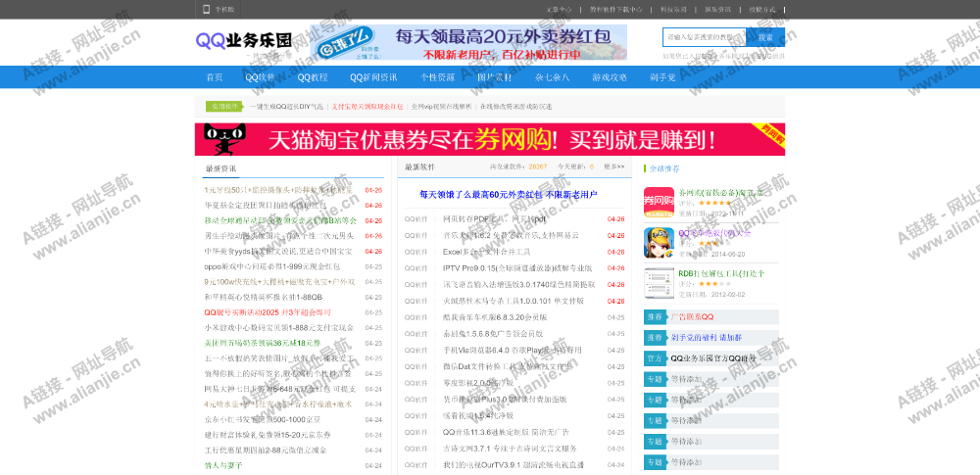The width and height of the screenshot is (980, 475).
Task: Open 剁手党 navigation item
Action: [662, 77]
